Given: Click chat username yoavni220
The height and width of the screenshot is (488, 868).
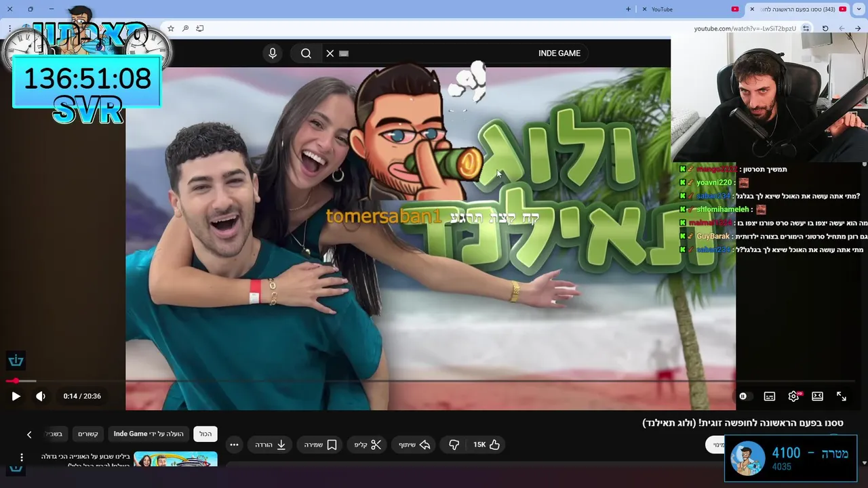Looking at the screenshot, I should pos(714,182).
